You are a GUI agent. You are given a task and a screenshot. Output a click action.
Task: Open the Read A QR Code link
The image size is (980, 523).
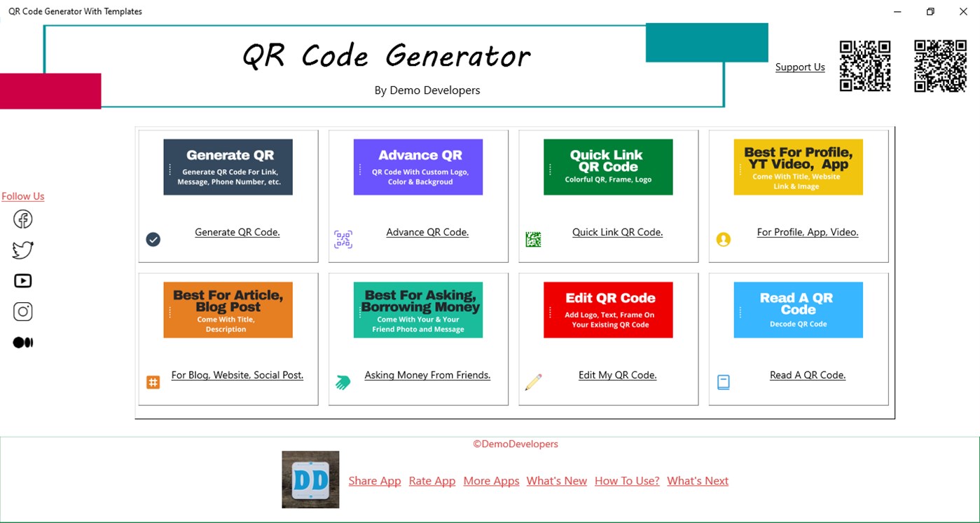(808, 375)
